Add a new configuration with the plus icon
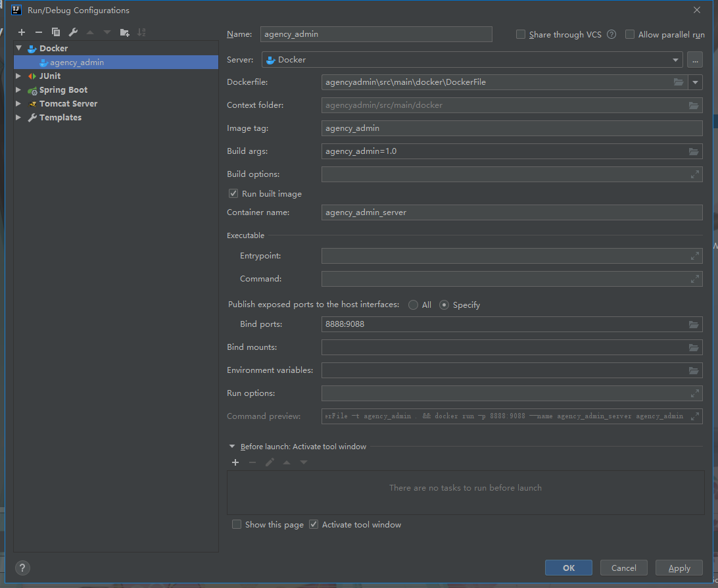 pos(22,32)
